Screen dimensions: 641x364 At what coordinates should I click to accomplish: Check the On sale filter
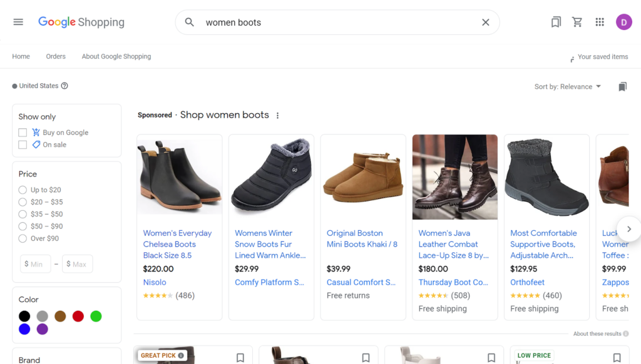pyautogui.click(x=23, y=144)
